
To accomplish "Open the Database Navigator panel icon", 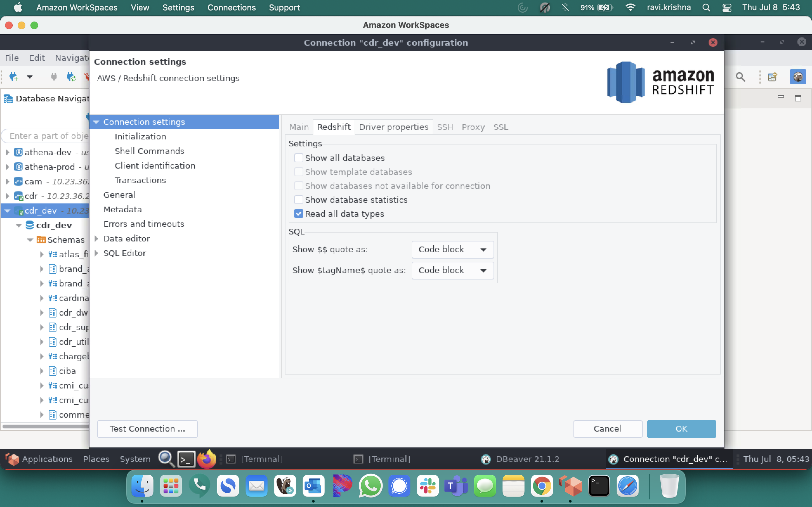I will pyautogui.click(x=7, y=98).
